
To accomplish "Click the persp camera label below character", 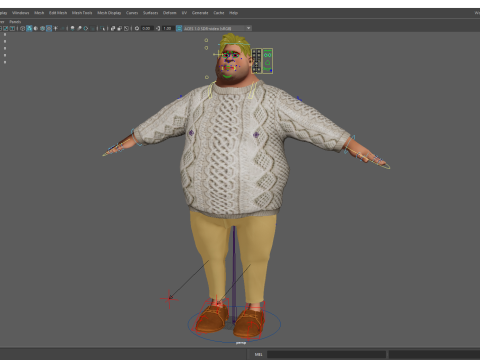I will pyautogui.click(x=241, y=343).
